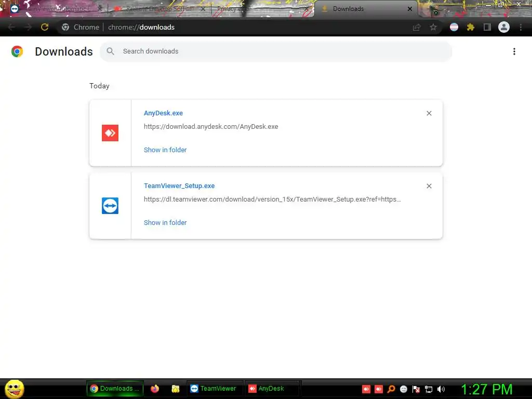Viewport: 532px width, 399px height.
Task: Launch Firefox from the taskbar
Action: point(155,389)
